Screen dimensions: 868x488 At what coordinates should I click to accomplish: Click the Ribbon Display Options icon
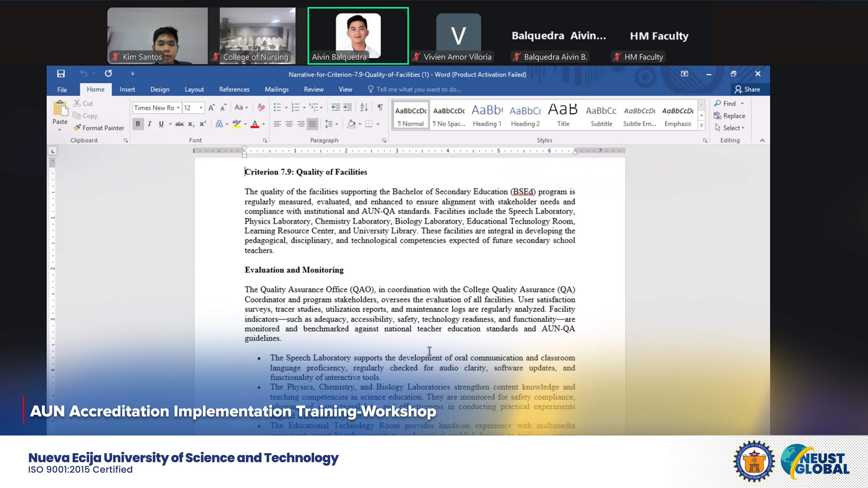tap(684, 74)
